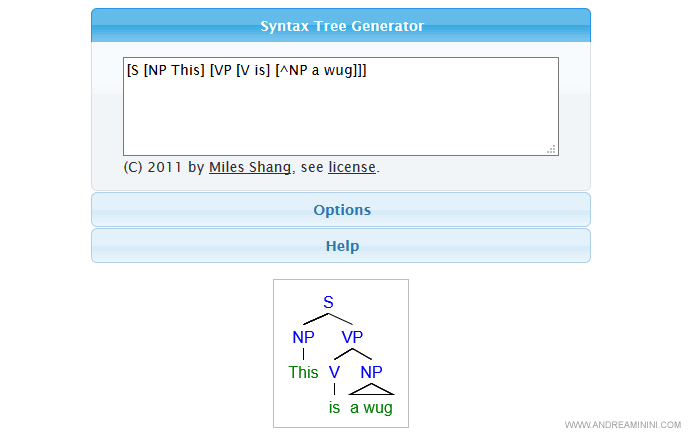Click the VP node in the syntax tree

click(x=353, y=337)
